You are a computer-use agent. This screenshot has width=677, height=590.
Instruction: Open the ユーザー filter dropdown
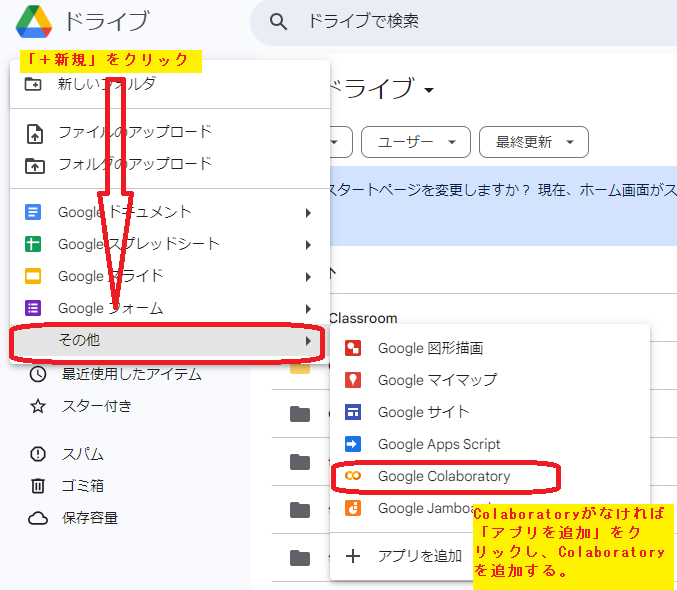(415, 142)
